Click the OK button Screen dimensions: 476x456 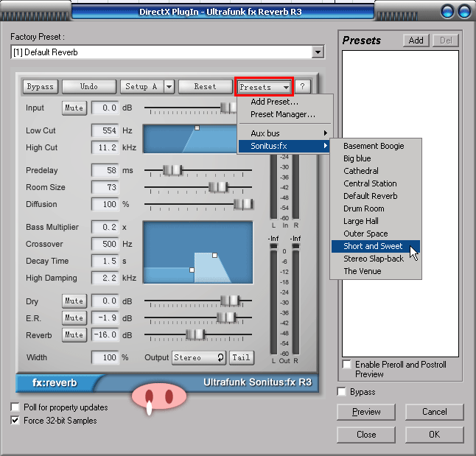(x=435, y=435)
